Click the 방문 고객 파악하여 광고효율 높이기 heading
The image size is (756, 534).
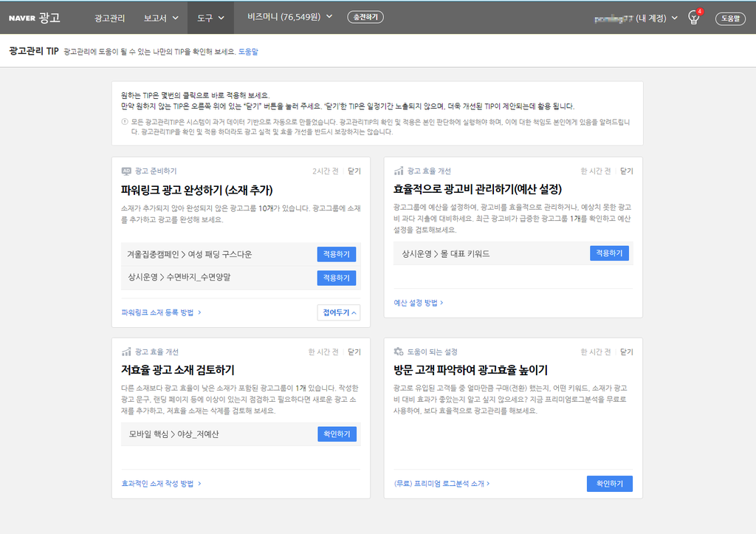tap(470, 371)
